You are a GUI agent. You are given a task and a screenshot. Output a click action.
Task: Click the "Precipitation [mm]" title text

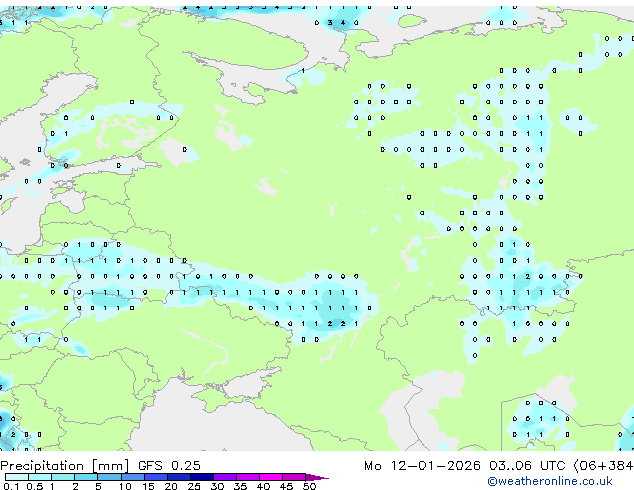click(x=65, y=466)
